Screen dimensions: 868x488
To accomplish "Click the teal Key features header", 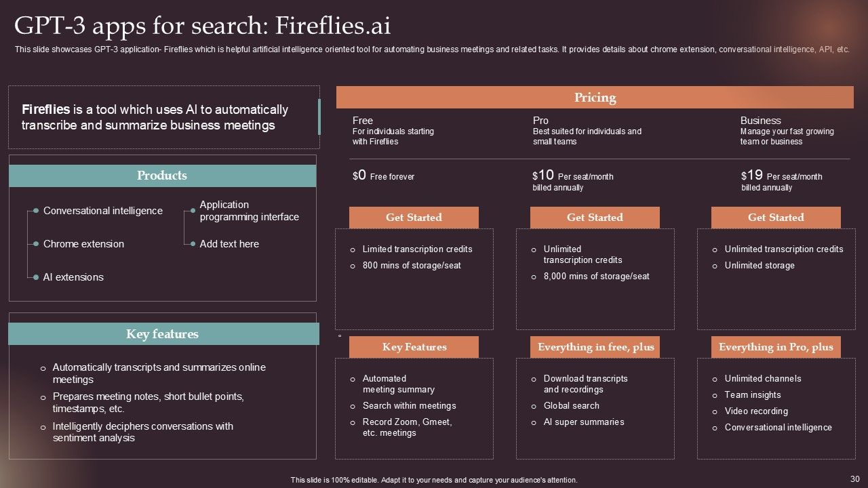I will tap(163, 334).
